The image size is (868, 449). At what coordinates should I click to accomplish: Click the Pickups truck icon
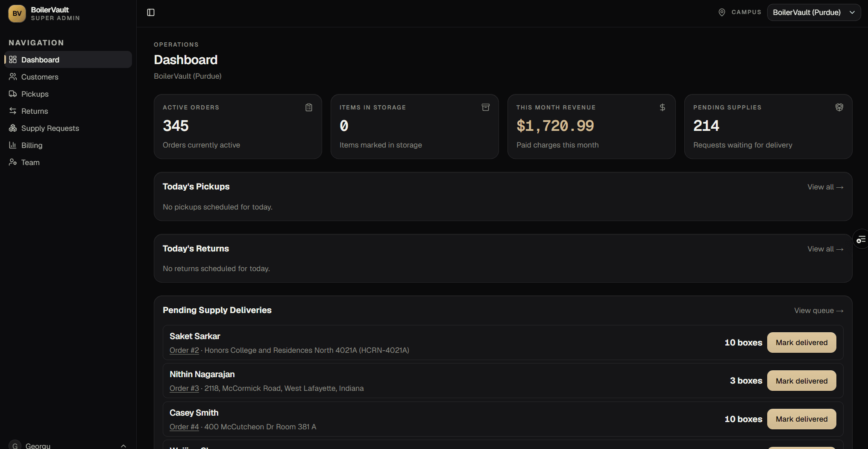(13, 94)
